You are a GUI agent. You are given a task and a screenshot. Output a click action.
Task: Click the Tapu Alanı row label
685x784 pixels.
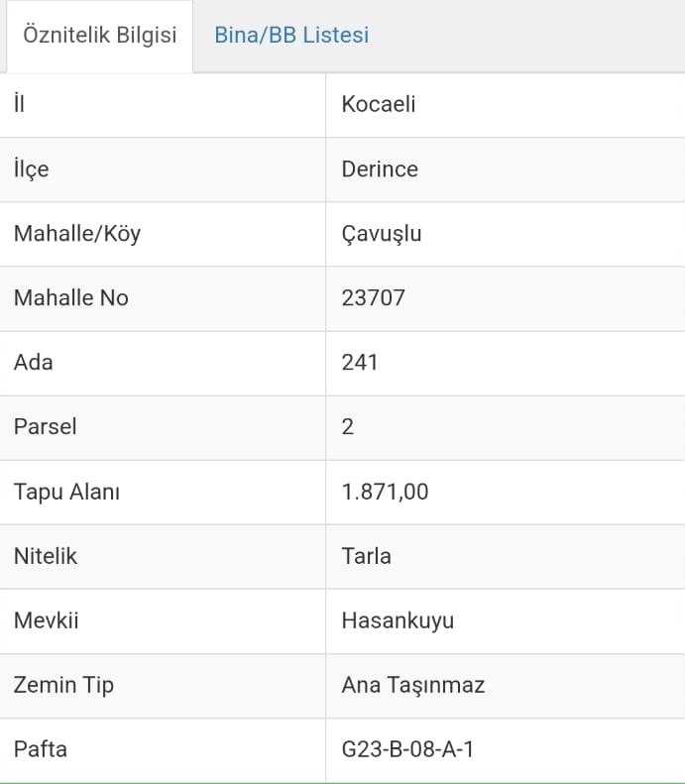[66, 492]
